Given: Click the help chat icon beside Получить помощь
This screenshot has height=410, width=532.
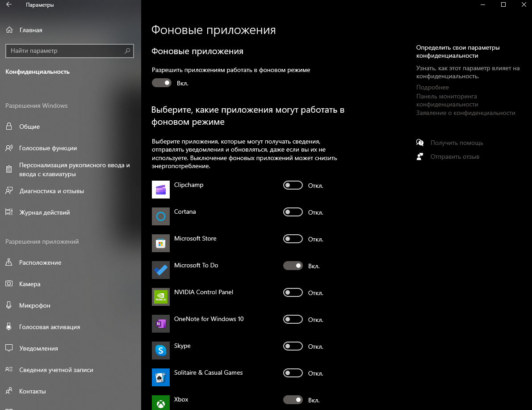Looking at the screenshot, I should point(420,143).
